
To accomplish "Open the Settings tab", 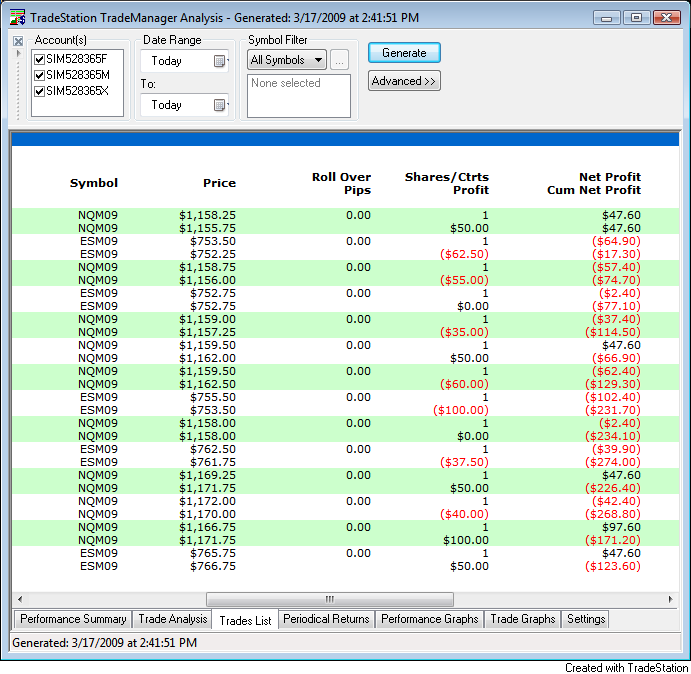I will 586,619.
